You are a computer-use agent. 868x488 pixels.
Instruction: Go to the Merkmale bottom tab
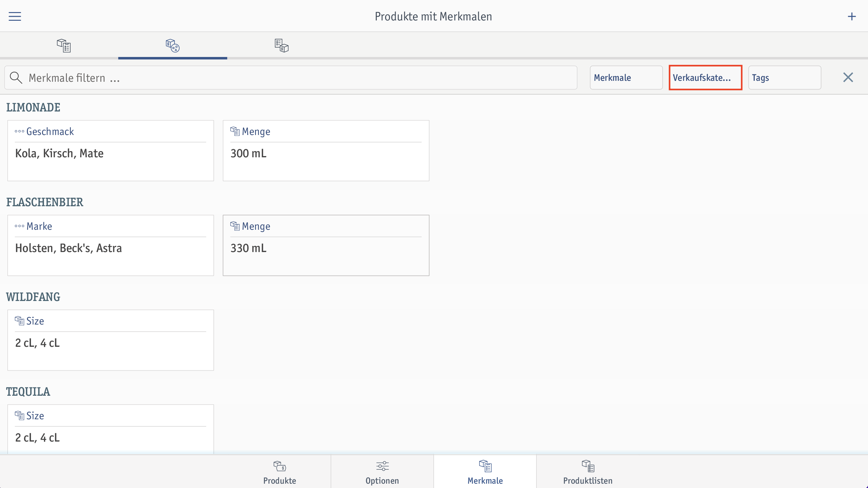tap(485, 472)
